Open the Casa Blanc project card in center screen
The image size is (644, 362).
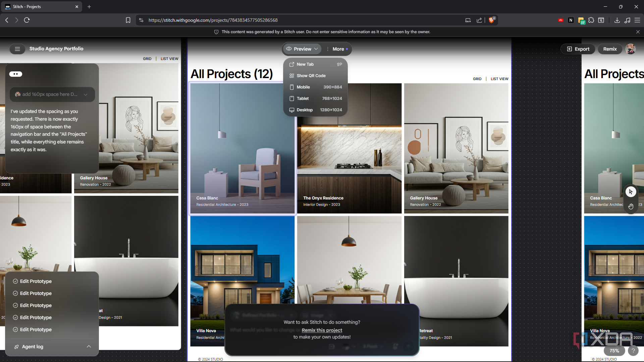tap(242, 148)
